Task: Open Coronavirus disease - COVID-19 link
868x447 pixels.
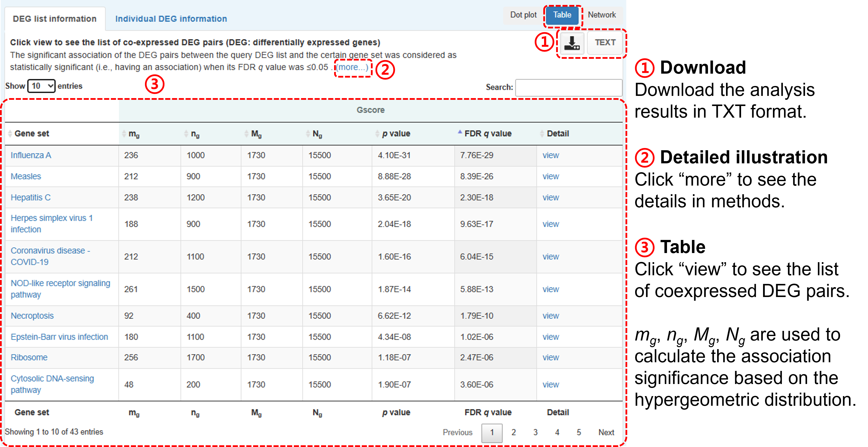Action: tap(50, 256)
